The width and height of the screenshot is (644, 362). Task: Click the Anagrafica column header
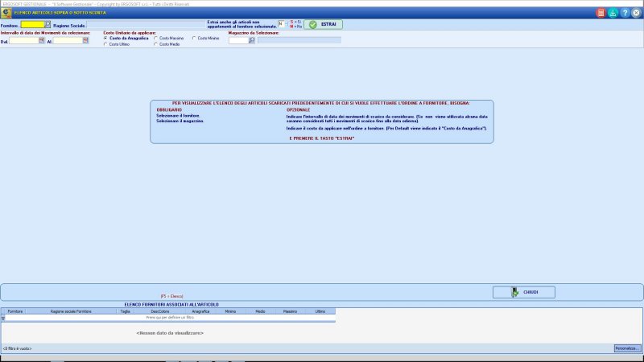200,311
